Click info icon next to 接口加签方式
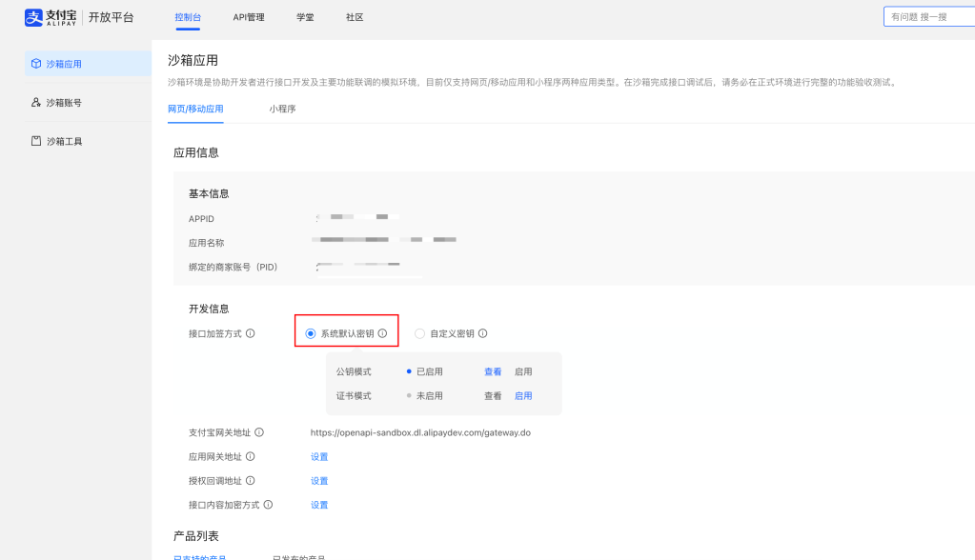 [x=250, y=333]
